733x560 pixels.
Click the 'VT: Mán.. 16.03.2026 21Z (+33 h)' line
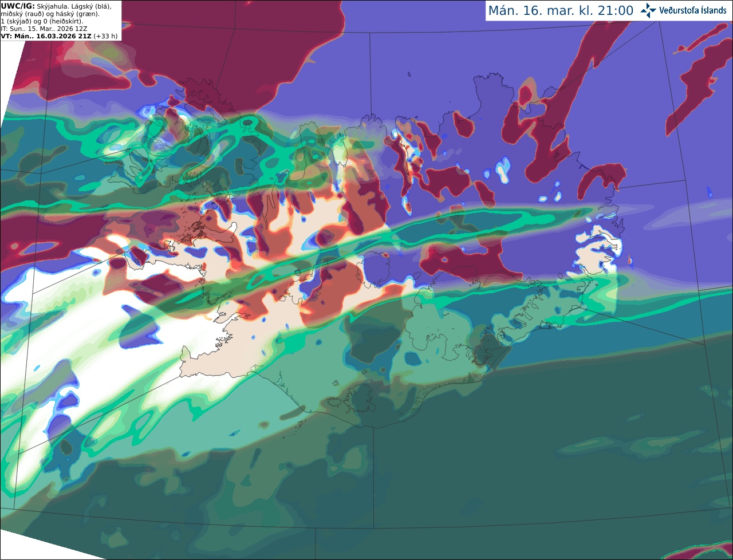click(x=60, y=36)
